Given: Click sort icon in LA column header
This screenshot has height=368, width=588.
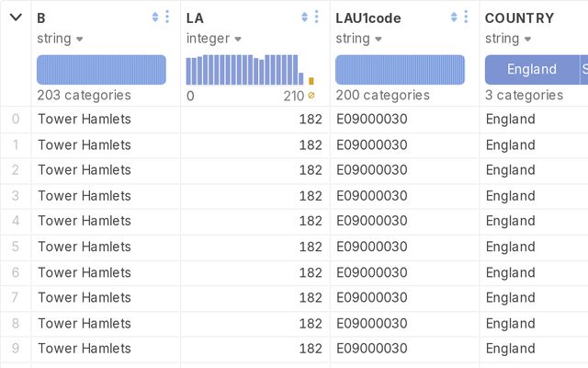Looking at the screenshot, I should click(305, 17).
